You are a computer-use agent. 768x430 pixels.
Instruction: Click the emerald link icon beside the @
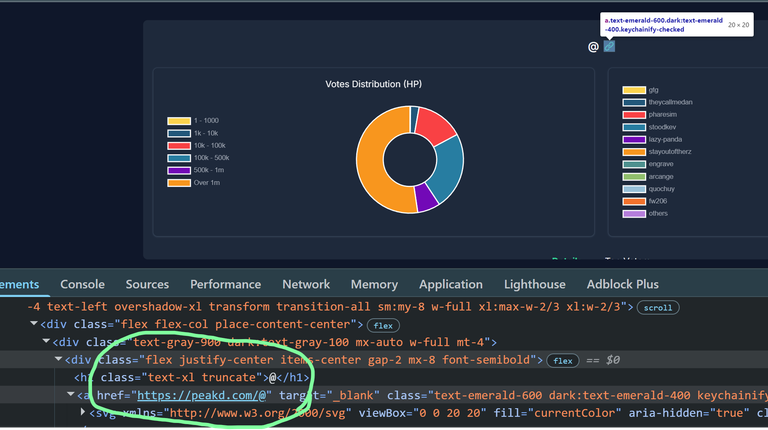coord(609,46)
